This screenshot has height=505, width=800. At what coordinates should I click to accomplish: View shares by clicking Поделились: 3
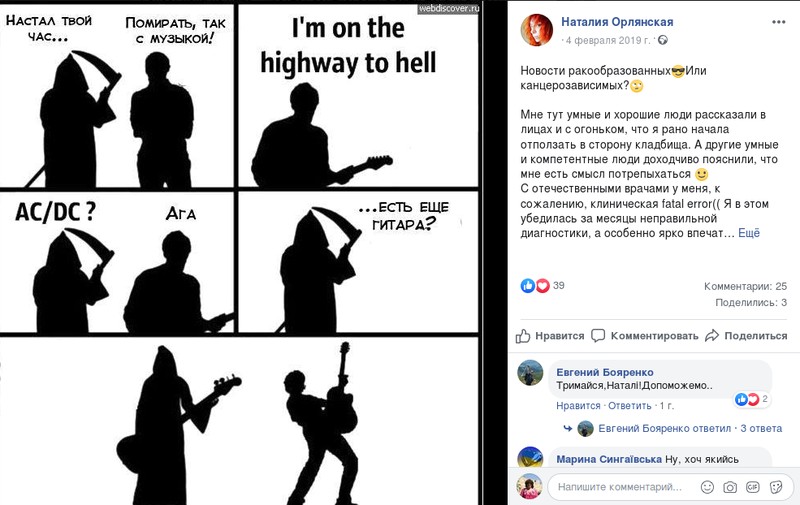751,302
